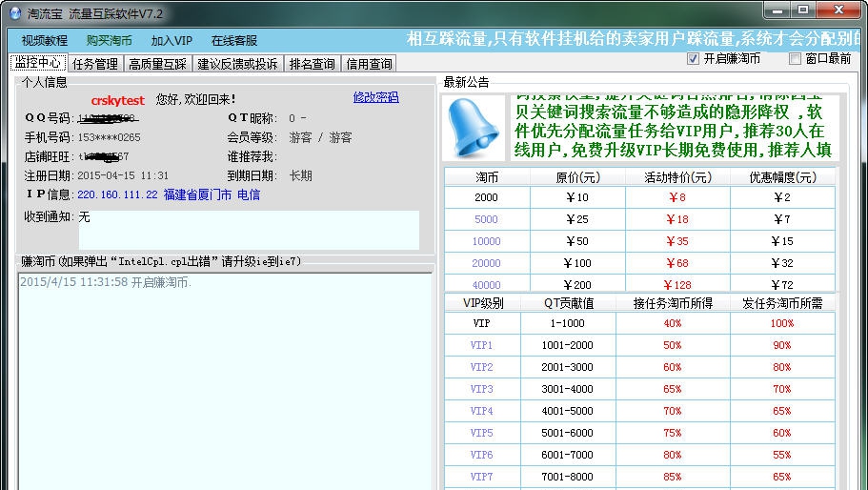This screenshot has height=490, width=868.
Task: Open the 在线客服 menu
Action: pyautogui.click(x=234, y=40)
